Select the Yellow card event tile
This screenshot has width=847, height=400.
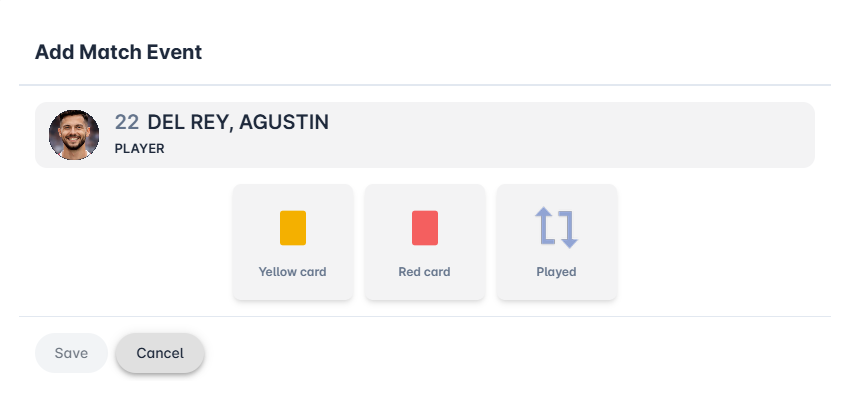[292, 242]
